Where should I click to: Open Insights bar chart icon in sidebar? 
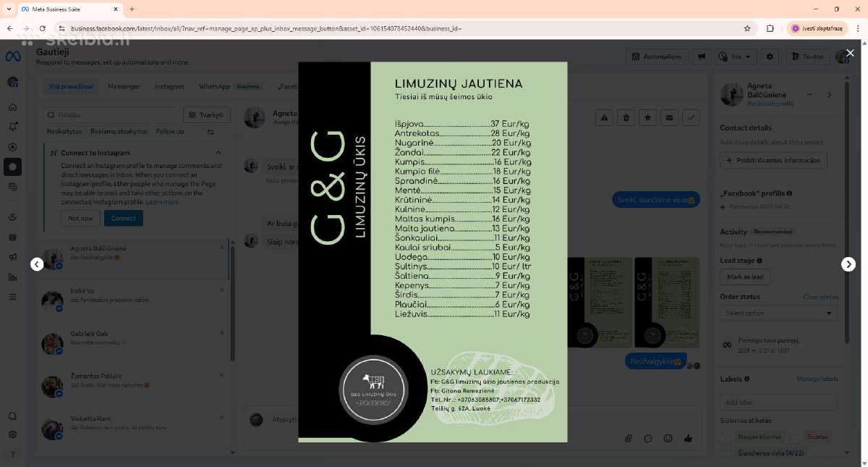tap(12, 277)
